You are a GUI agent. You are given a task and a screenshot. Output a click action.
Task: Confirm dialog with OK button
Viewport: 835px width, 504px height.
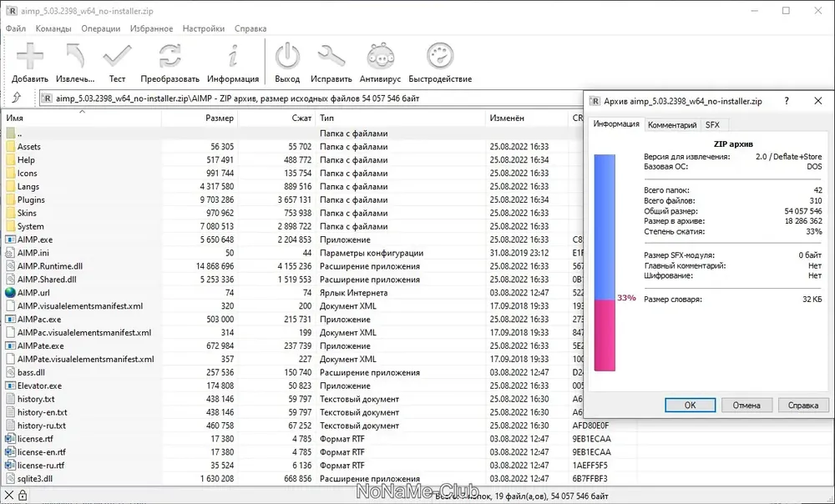pyautogui.click(x=690, y=405)
